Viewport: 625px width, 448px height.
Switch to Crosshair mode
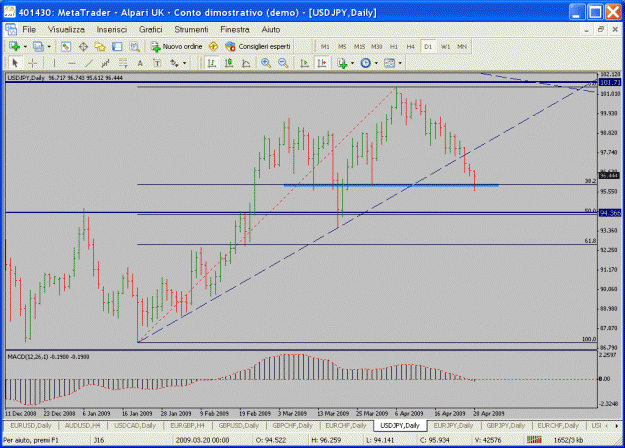pos(33,63)
